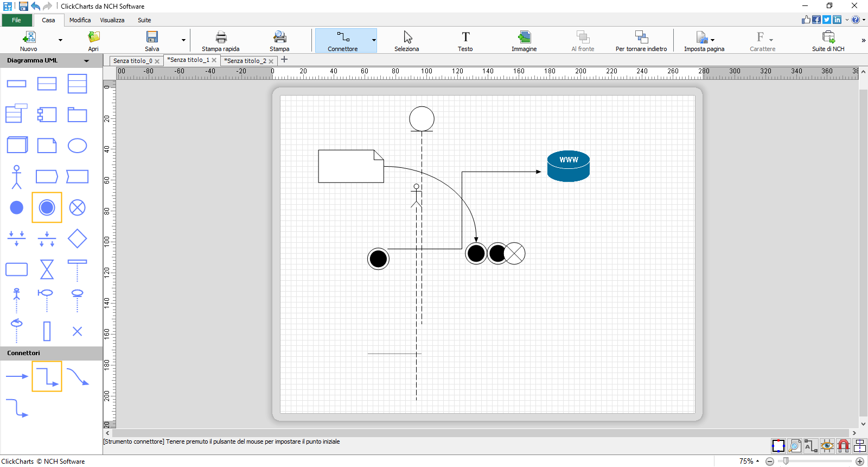Open the Salva dropdown arrow

click(x=183, y=41)
